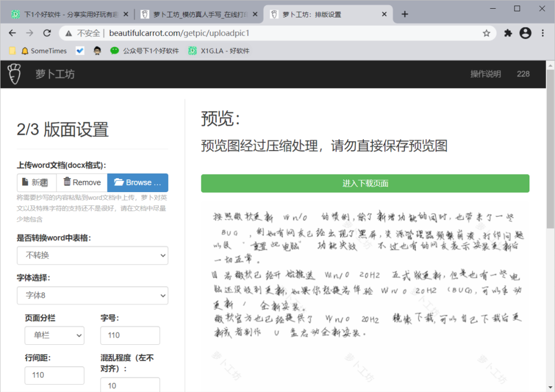
Task: Bookmark this page with the star icon
Action: [486, 33]
